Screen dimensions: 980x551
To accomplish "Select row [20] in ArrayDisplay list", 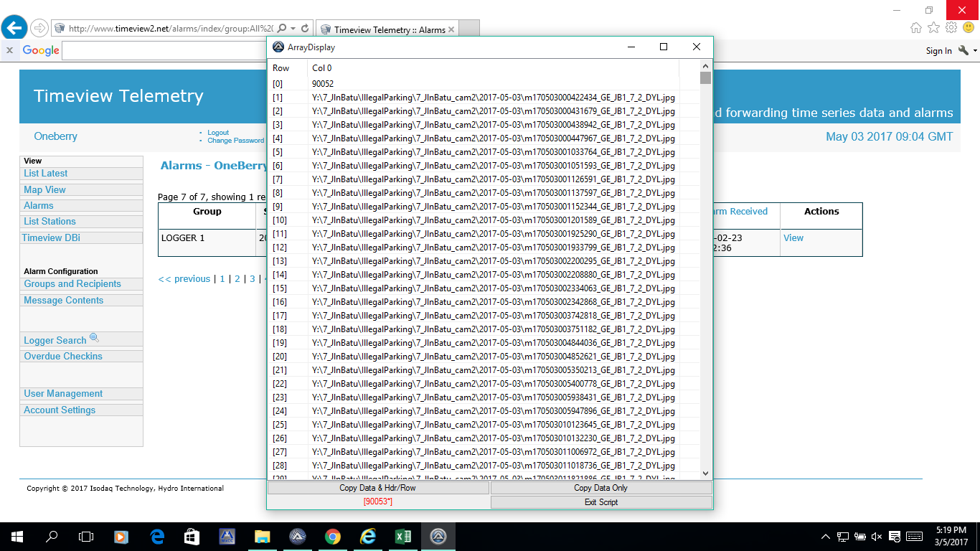I will pyautogui.click(x=473, y=356).
